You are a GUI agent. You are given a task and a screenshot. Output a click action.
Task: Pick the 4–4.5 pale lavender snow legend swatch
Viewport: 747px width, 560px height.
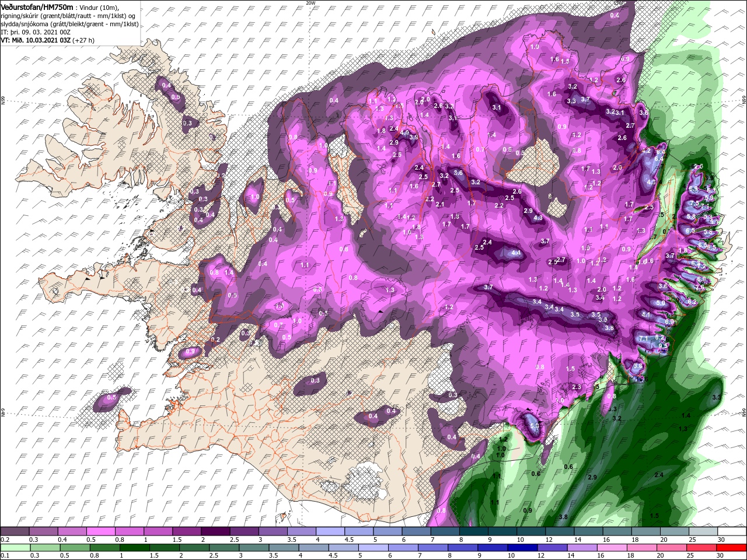tap(330, 531)
